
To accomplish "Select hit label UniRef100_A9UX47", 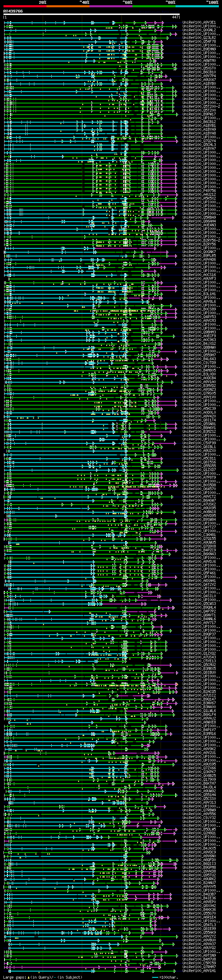I will [199, 80].
